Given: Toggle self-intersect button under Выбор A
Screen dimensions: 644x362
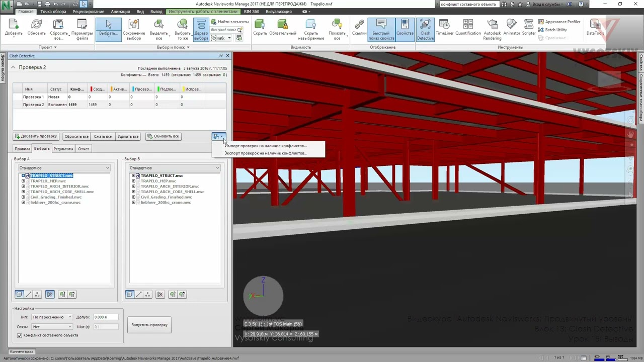Looking at the screenshot, I should [x=50, y=295].
